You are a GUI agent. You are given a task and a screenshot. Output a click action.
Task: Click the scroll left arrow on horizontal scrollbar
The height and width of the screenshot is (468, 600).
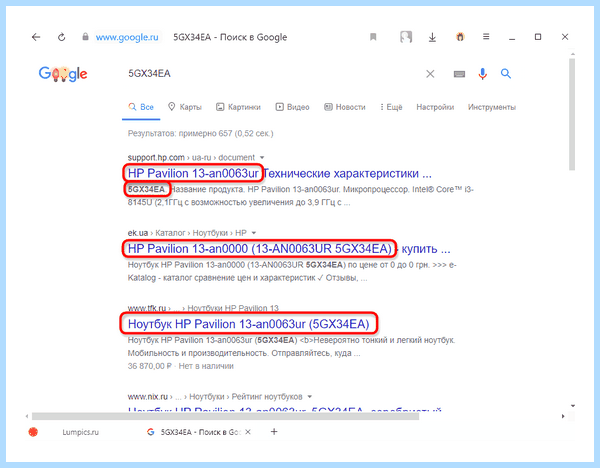(26, 416)
